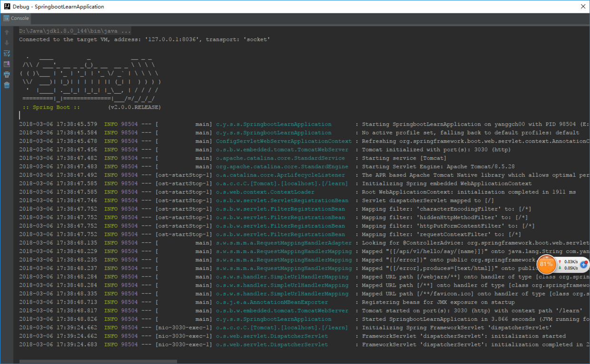Click the 'httpPutFormContentFilter' mapping message

[448, 226]
